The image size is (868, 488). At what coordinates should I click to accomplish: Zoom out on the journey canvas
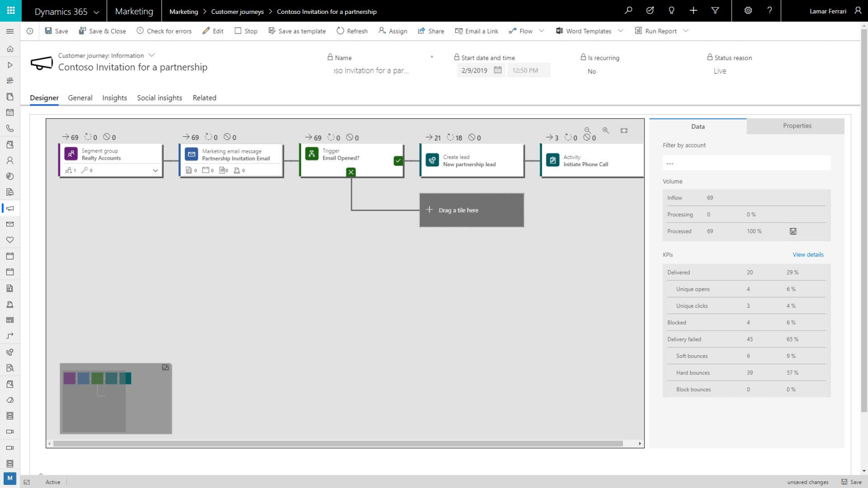tap(587, 130)
